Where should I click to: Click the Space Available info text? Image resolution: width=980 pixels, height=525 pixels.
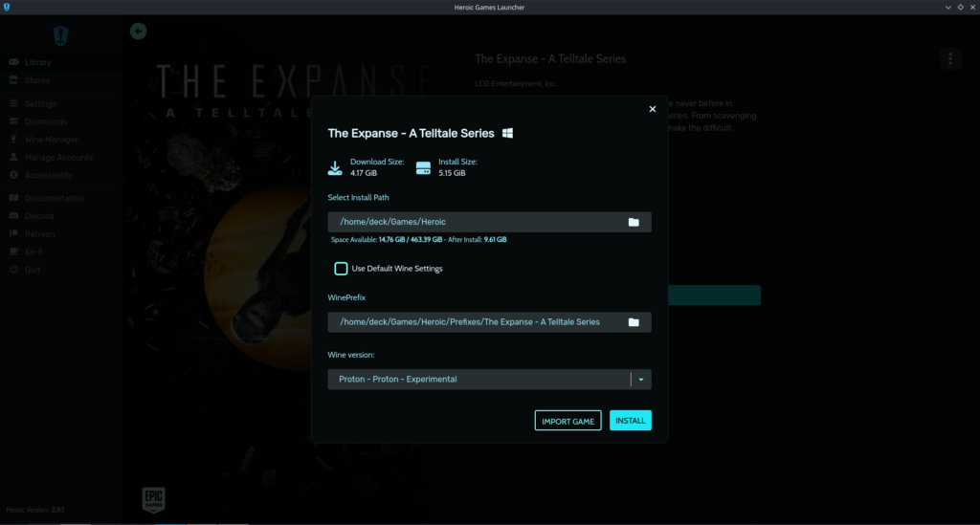point(419,240)
